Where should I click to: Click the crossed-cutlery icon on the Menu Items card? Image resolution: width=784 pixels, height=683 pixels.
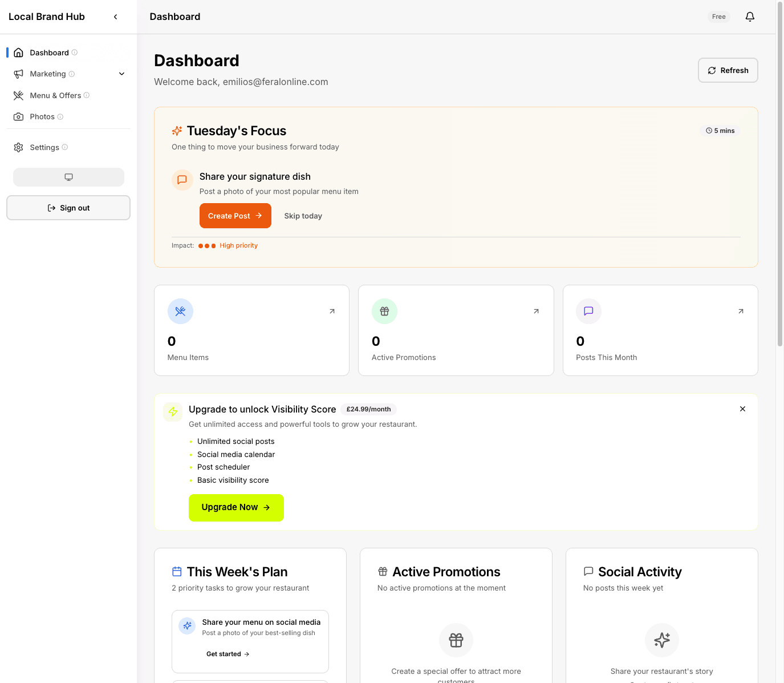click(x=180, y=311)
